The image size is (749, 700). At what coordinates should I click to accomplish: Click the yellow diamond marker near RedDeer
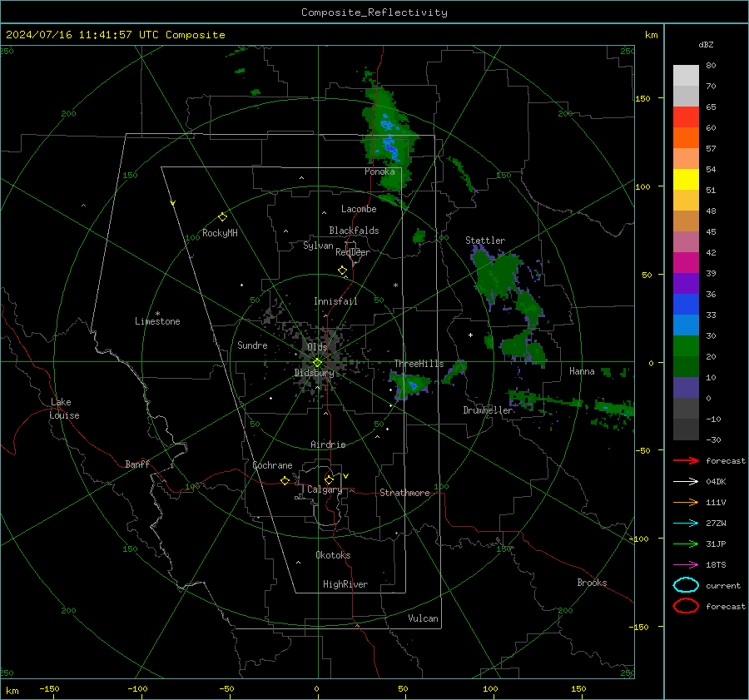(x=342, y=271)
